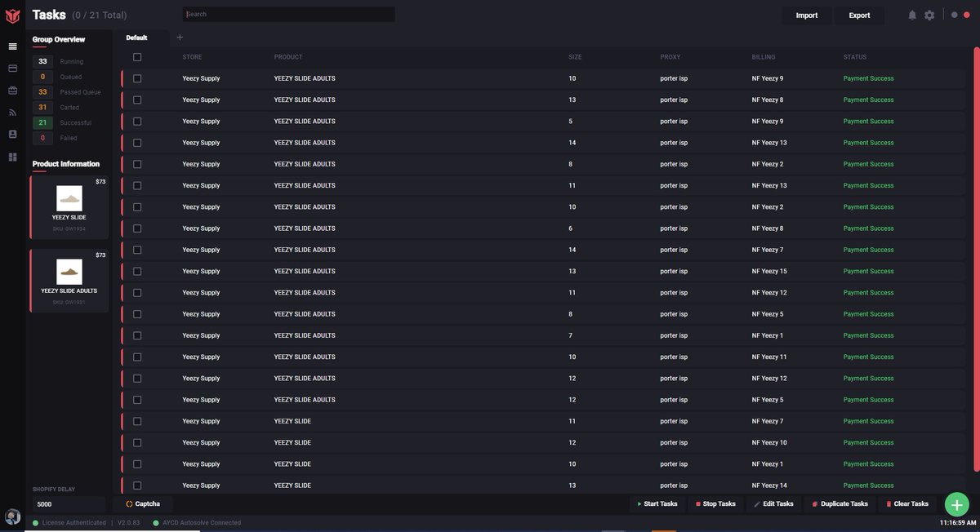Screen dimensions: 980x532
Task: Check the size 5 NF Yeezy 9 task
Action: click(137, 122)
